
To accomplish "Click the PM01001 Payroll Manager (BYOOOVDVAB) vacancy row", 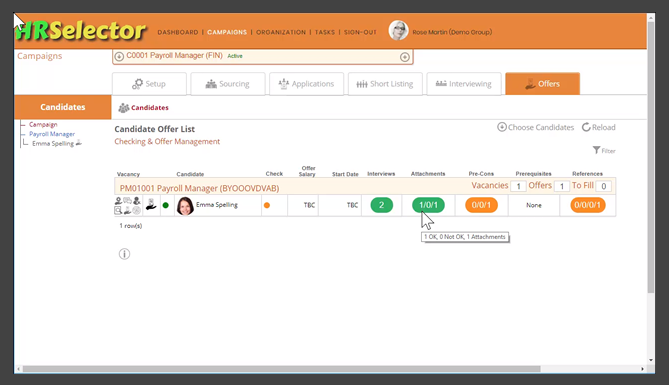I will [x=365, y=186].
